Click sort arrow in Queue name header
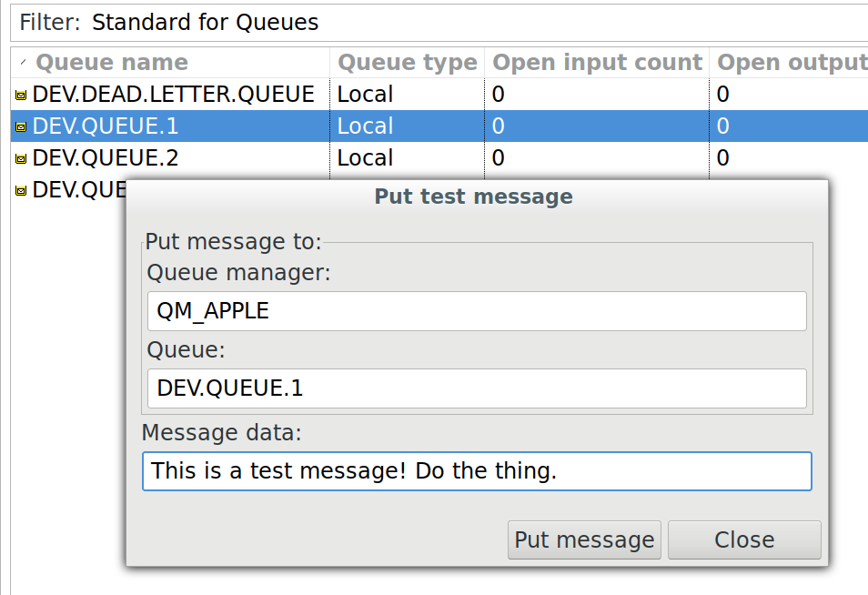 click(23, 62)
